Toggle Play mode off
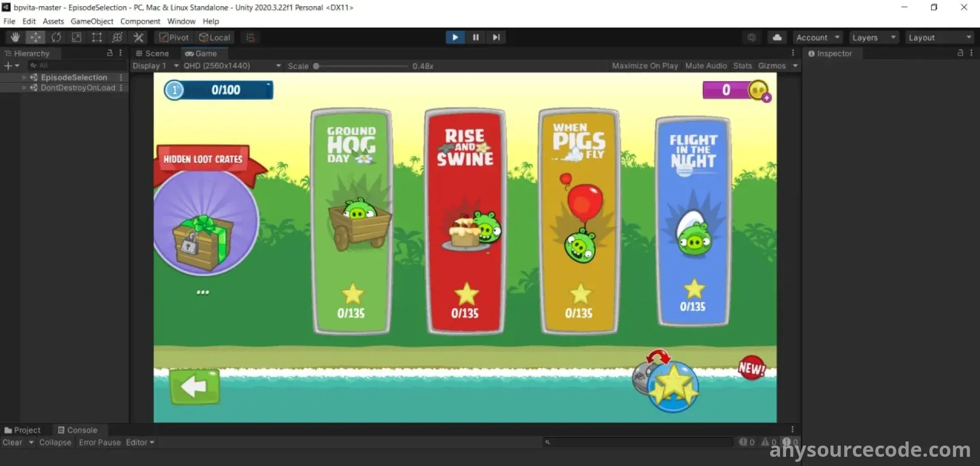 click(455, 37)
